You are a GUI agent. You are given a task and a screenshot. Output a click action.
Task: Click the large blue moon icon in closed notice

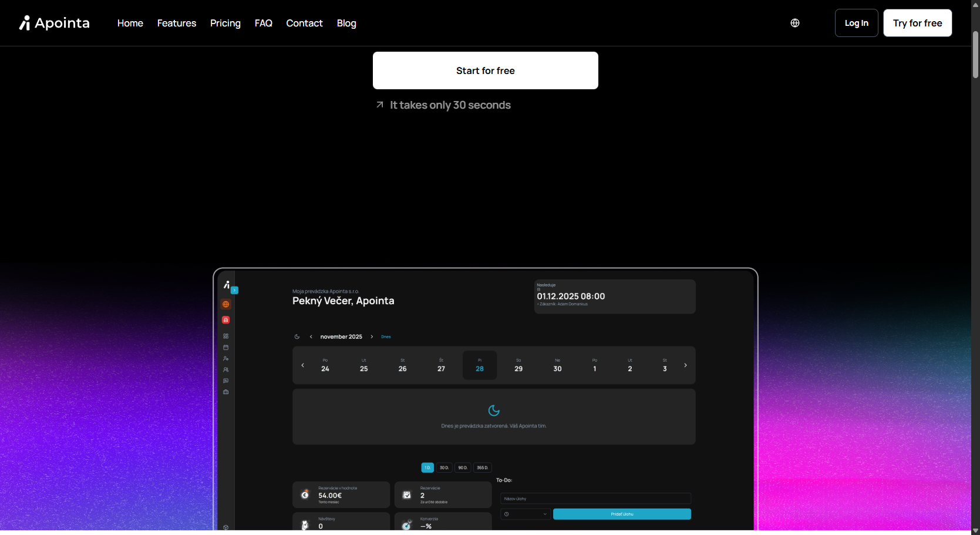(494, 410)
